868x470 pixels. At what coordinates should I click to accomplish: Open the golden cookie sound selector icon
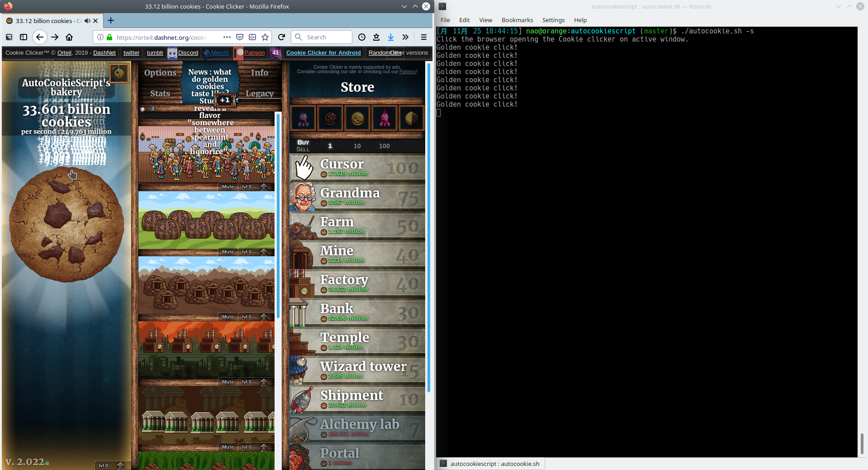coord(119,73)
